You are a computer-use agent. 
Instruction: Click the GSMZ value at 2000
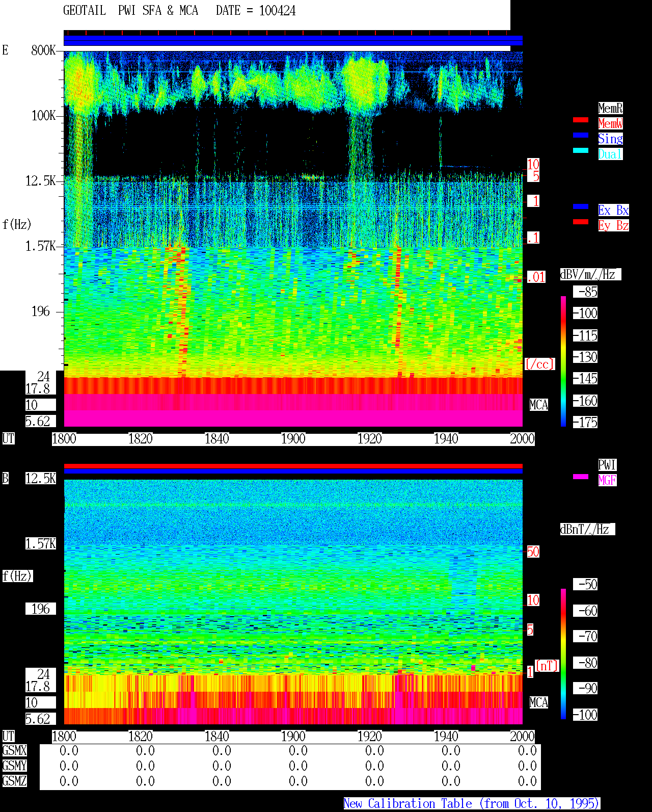(527, 781)
